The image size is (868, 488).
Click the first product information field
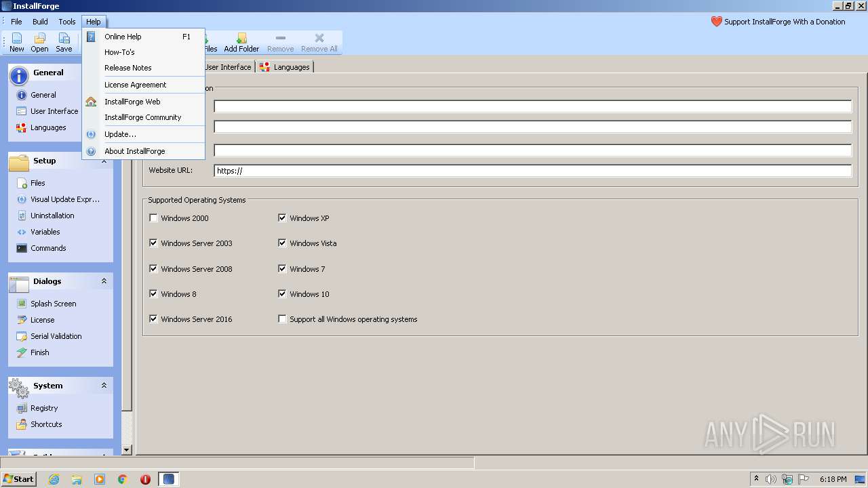point(532,106)
